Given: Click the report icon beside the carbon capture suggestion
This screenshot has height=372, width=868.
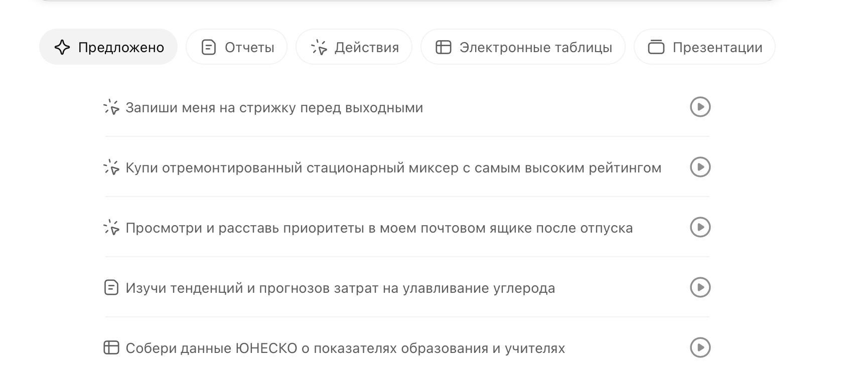Looking at the screenshot, I should tap(111, 288).
